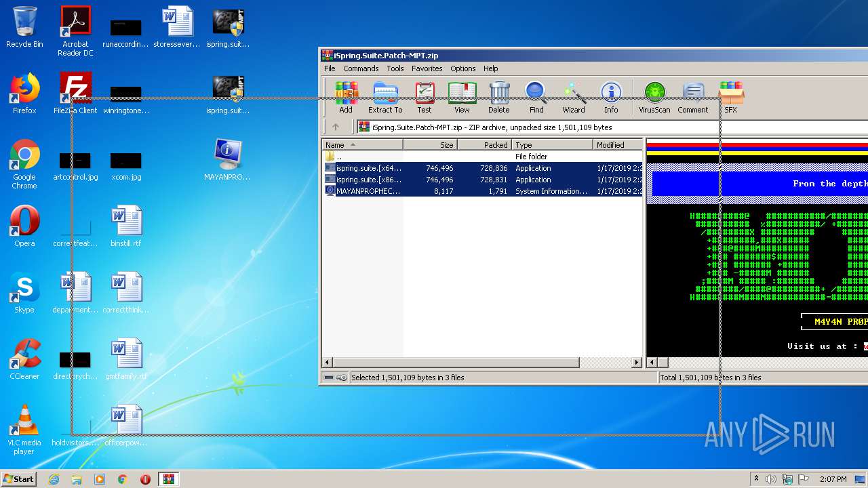Click the WinRAR title bar icon
The image size is (868, 488).
tap(328, 56)
